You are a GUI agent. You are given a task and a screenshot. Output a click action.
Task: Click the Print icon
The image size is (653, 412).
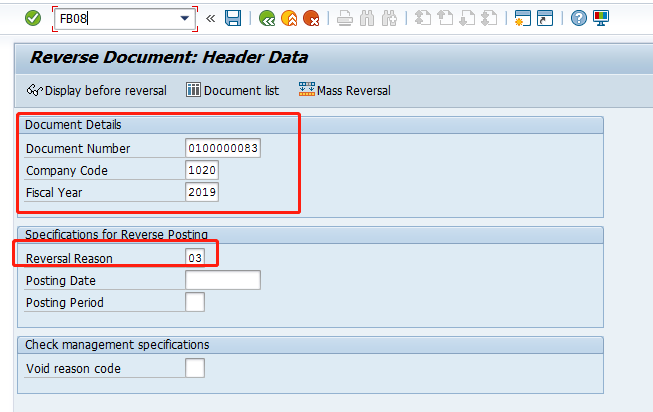tap(345, 18)
